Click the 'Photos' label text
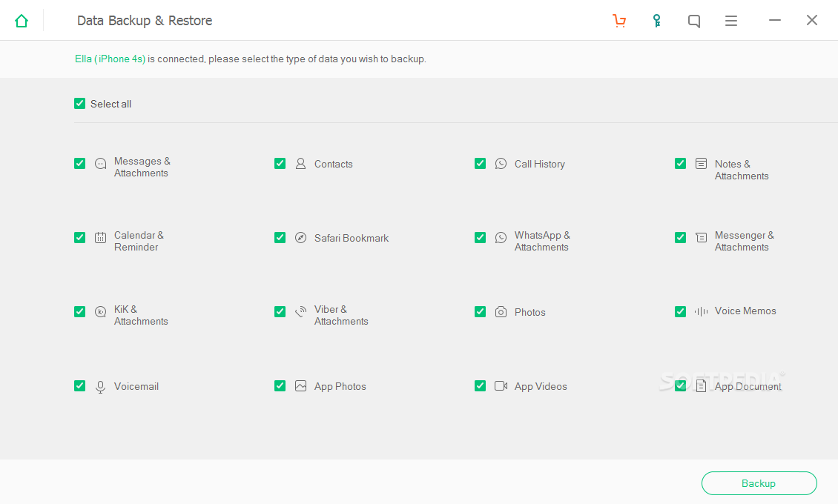The height and width of the screenshot is (504, 838). (x=530, y=312)
